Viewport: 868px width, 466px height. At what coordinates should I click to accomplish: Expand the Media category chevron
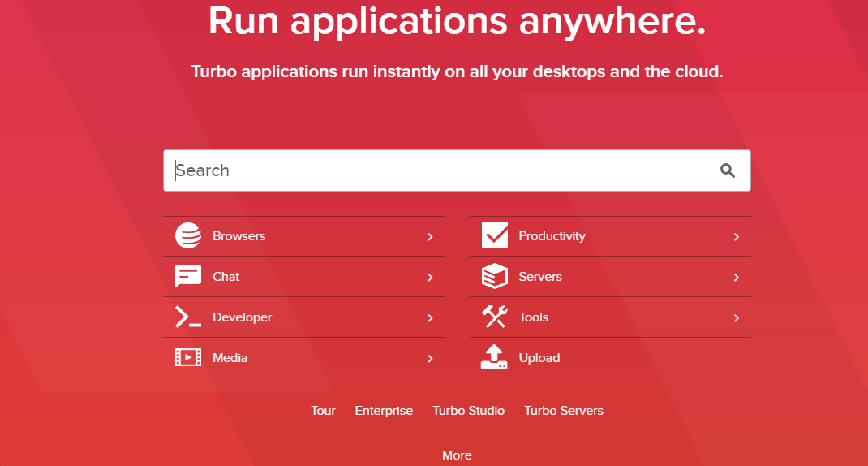click(430, 359)
